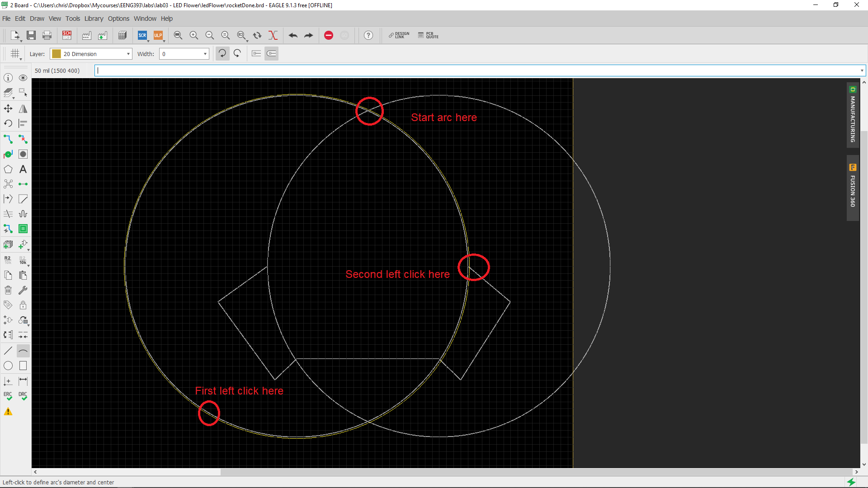
Task: Open the Draw menu
Action: tap(37, 19)
